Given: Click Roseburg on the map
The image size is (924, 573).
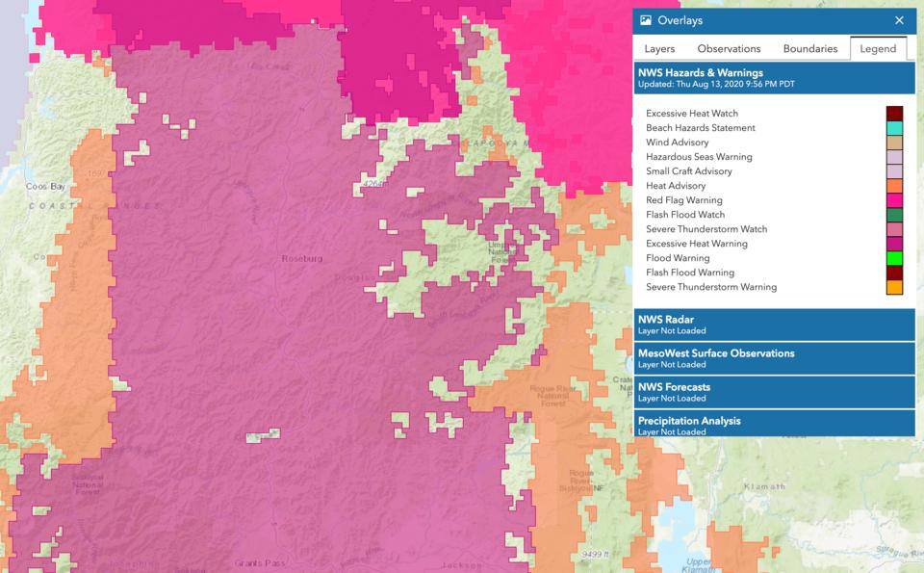Looking at the screenshot, I should (300, 259).
